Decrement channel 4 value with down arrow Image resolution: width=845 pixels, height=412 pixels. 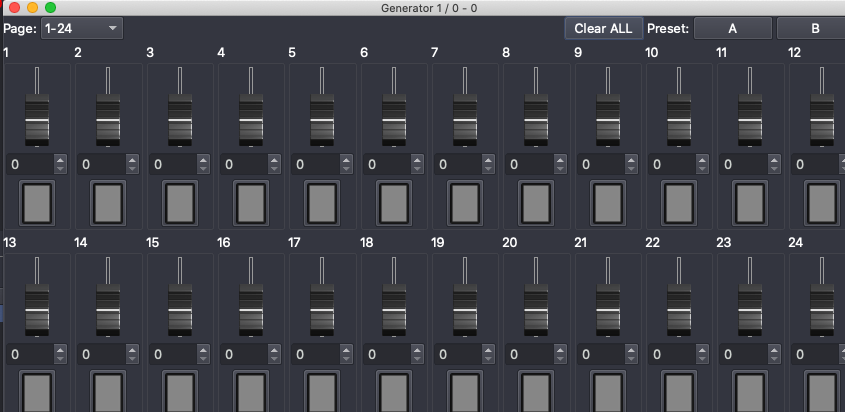pyautogui.click(x=275, y=169)
